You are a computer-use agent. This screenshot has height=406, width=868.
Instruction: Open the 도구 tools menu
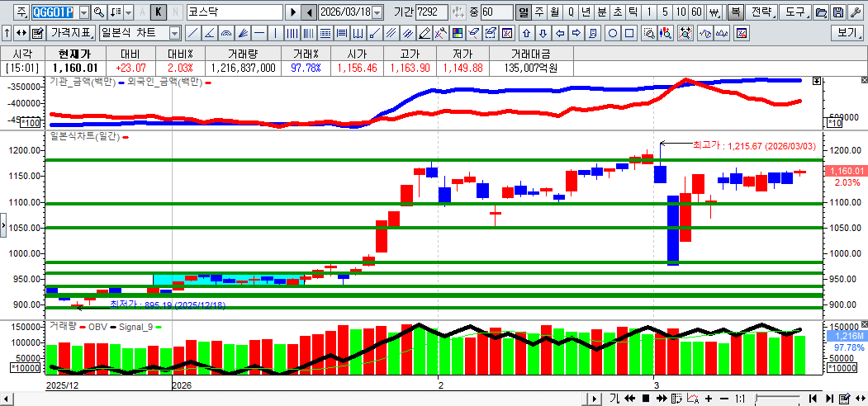coord(795,12)
